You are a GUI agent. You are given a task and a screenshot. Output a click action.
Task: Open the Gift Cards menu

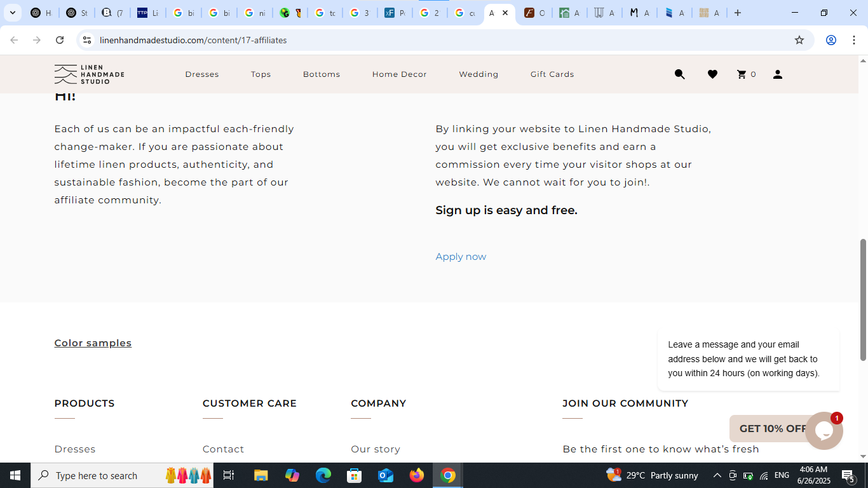[x=552, y=74]
